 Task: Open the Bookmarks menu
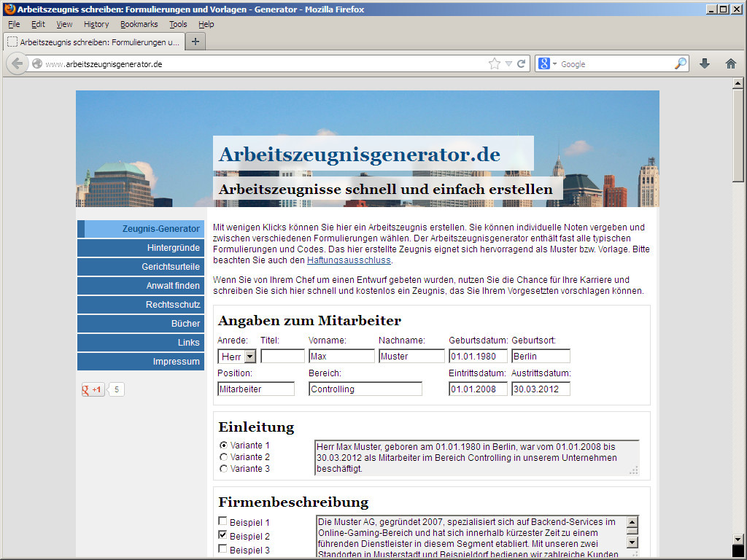[x=139, y=24]
